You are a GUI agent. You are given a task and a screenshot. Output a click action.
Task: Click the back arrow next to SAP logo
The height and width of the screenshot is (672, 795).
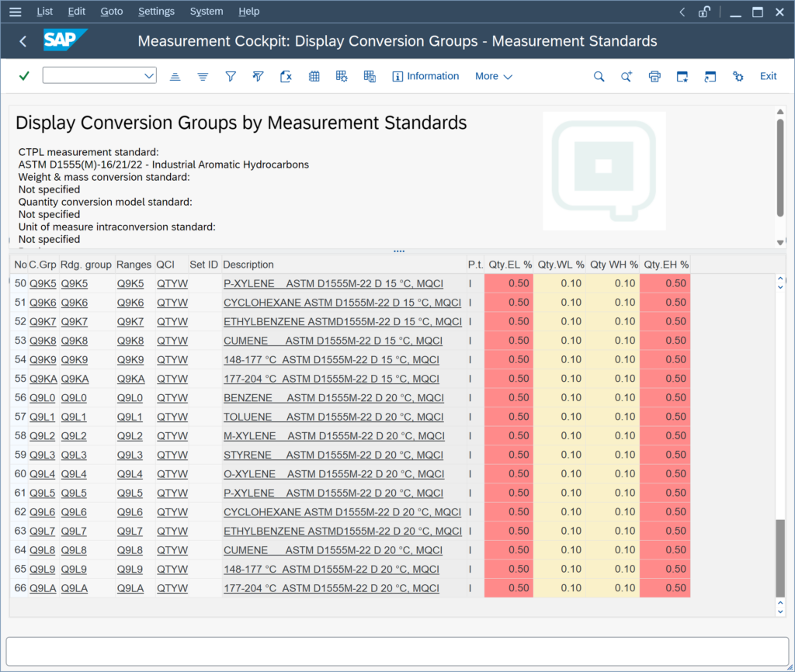pyautogui.click(x=23, y=42)
